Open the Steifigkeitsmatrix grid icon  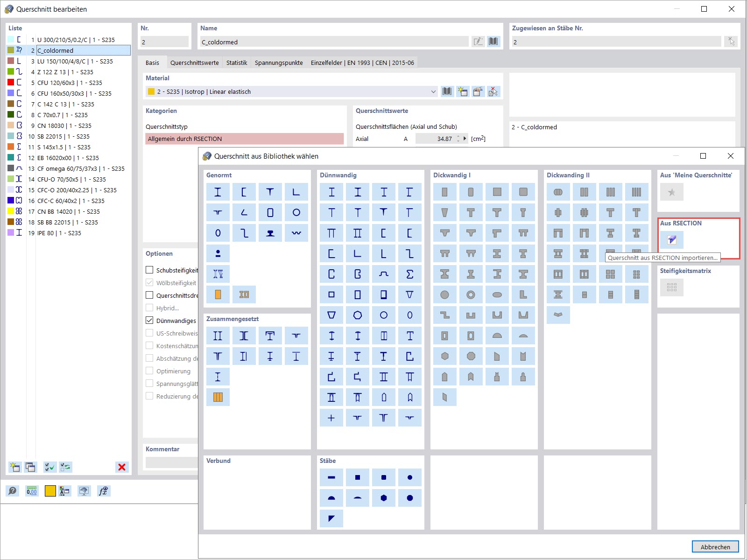pos(671,287)
